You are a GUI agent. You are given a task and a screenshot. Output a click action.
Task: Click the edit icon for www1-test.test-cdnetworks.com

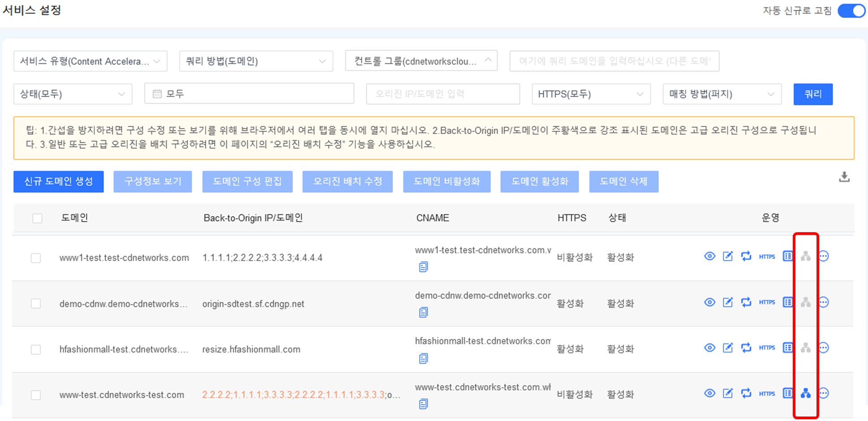(728, 256)
